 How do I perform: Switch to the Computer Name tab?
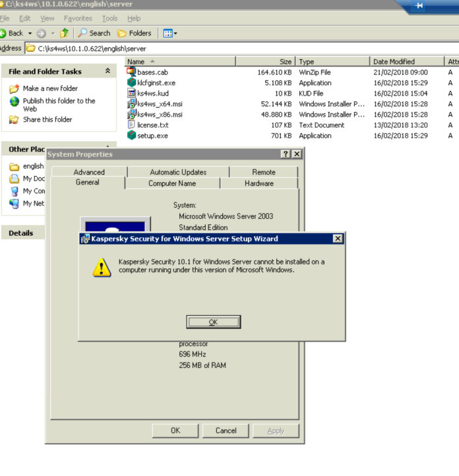tap(171, 183)
